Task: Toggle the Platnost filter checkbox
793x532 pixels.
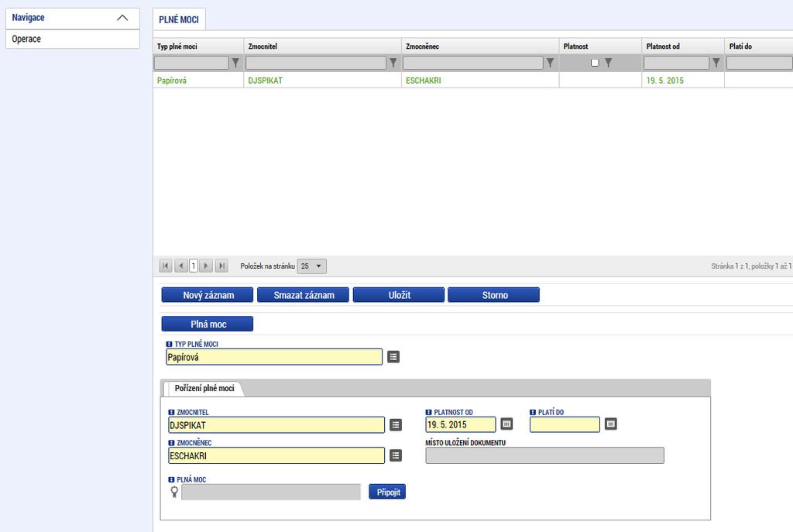Action: pos(595,63)
